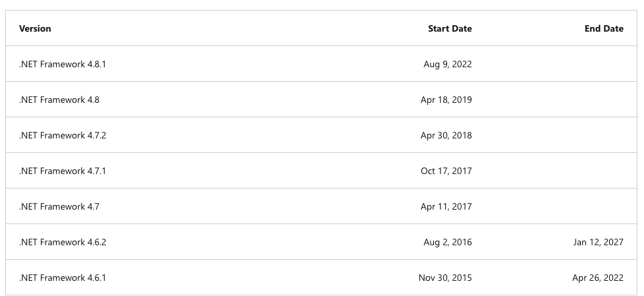The width and height of the screenshot is (644, 296).
Task: Select the .NET Framework 4.6.2 version cell
Action: pos(63,242)
